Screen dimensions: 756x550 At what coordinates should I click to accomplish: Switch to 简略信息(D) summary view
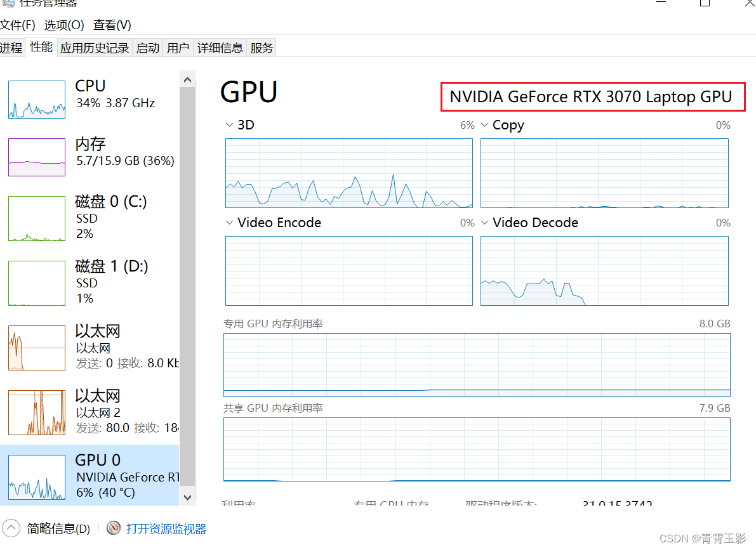coord(57,528)
